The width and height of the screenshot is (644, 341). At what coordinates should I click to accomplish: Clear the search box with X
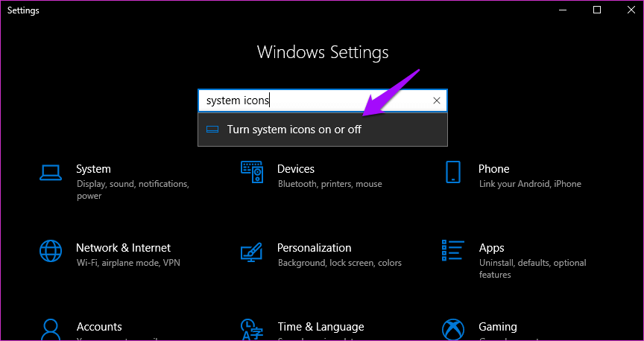pyautogui.click(x=437, y=101)
